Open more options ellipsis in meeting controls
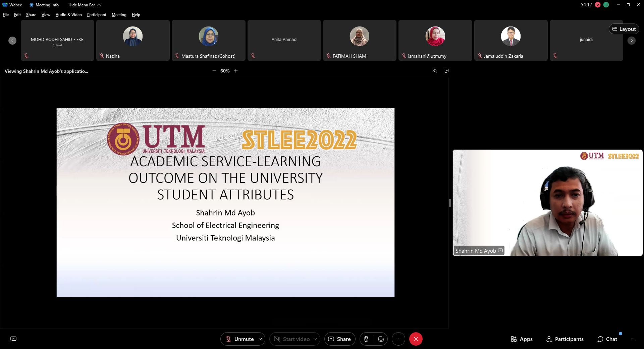 [x=398, y=339]
